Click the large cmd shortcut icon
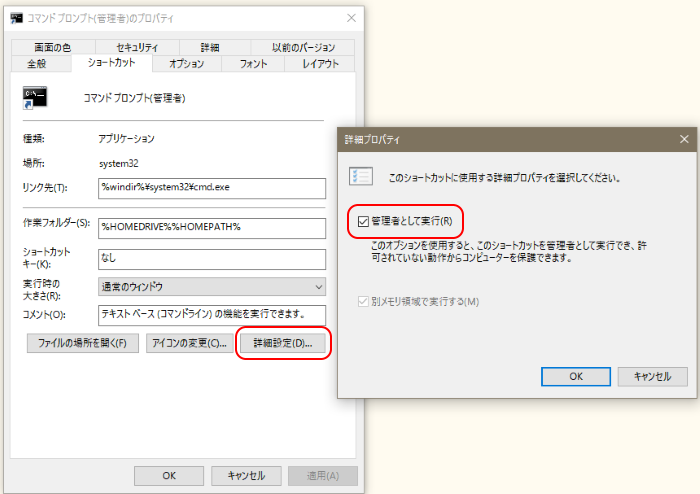The height and width of the screenshot is (494, 700). 35,97
